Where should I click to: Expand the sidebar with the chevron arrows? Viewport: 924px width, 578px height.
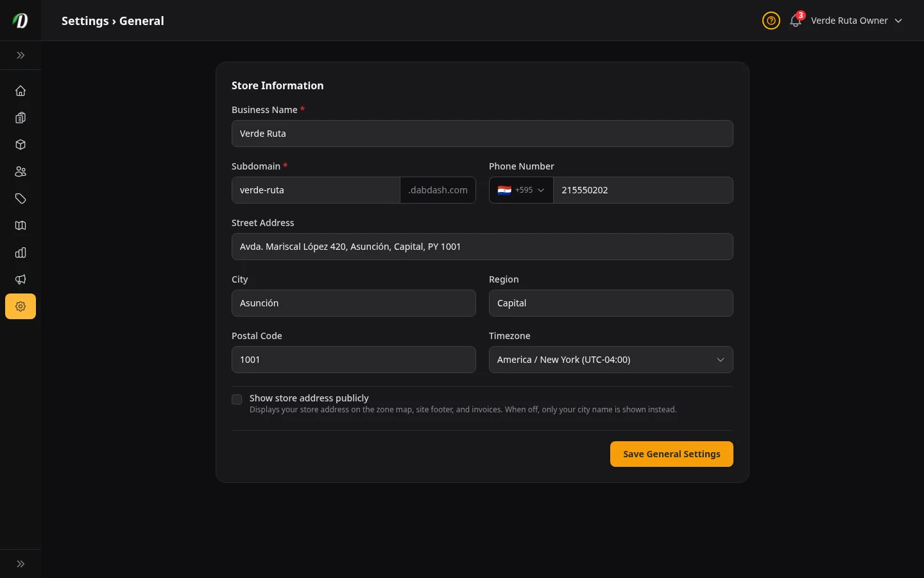pos(21,55)
